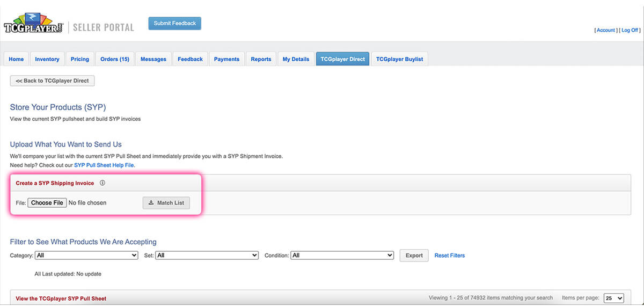
Task: Click the 'No file chosen' text
Action: coord(87,203)
